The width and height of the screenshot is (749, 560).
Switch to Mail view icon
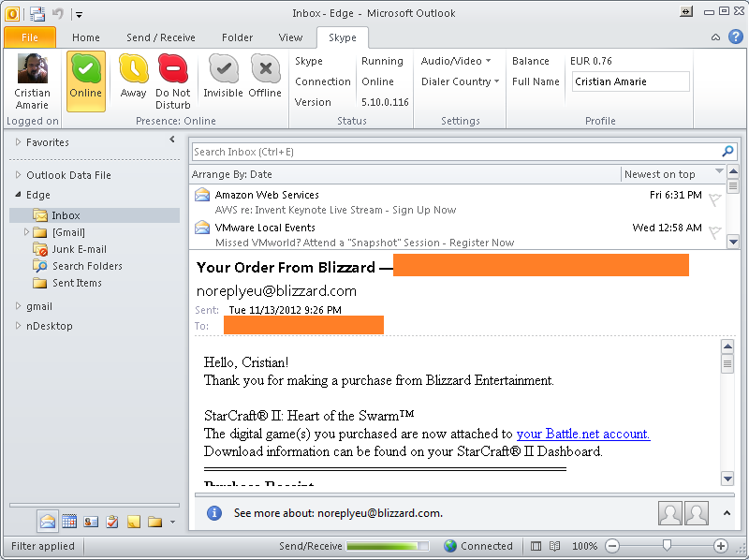pos(48,522)
